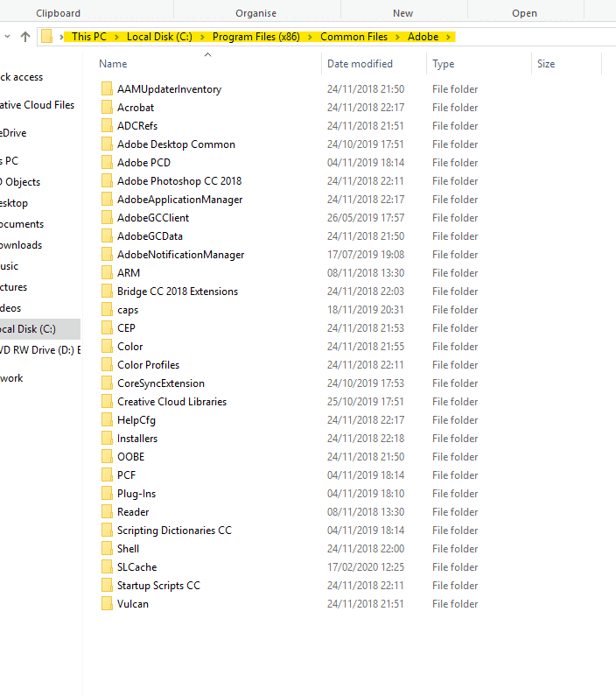Expand chevron before 'This PC' breadcrumb
The image size is (616, 696).
tap(61, 38)
